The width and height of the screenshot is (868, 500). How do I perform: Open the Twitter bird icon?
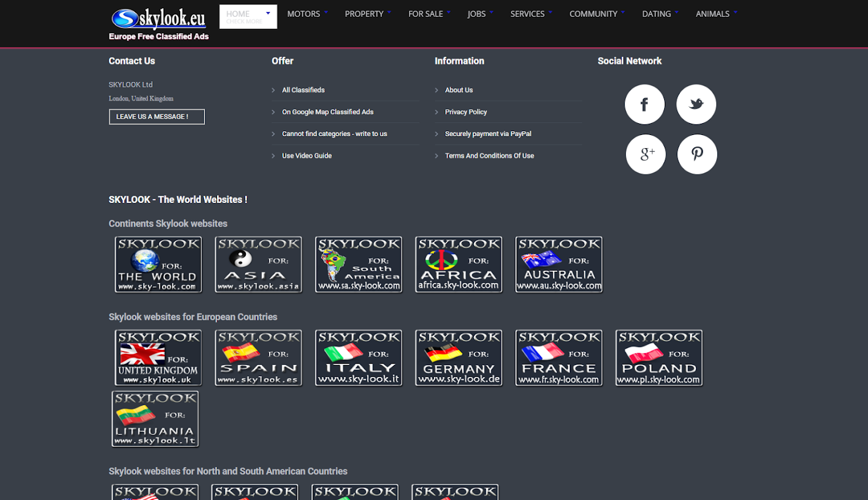696,104
